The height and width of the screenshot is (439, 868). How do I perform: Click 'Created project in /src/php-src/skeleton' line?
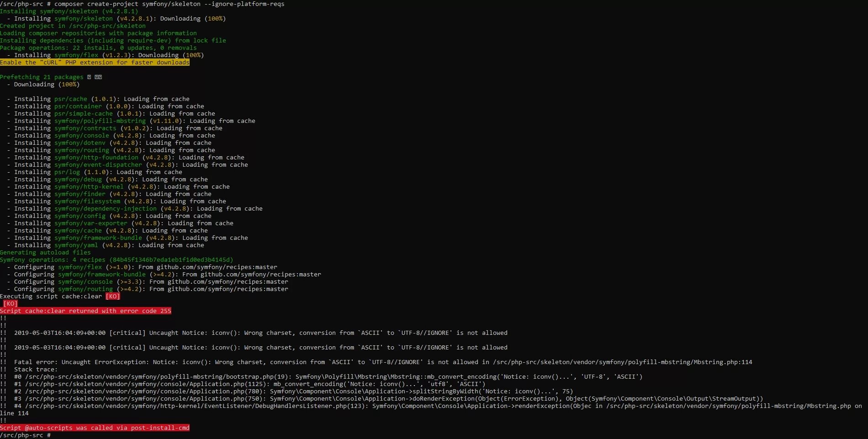pos(73,26)
